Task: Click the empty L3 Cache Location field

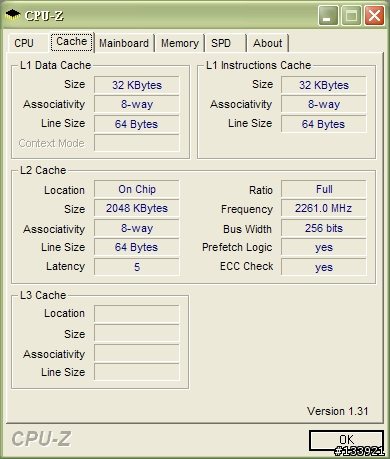Action: (x=137, y=314)
